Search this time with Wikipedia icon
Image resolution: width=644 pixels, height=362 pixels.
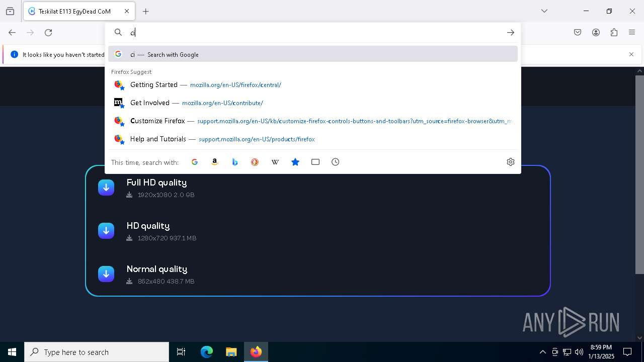click(x=275, y=162)
